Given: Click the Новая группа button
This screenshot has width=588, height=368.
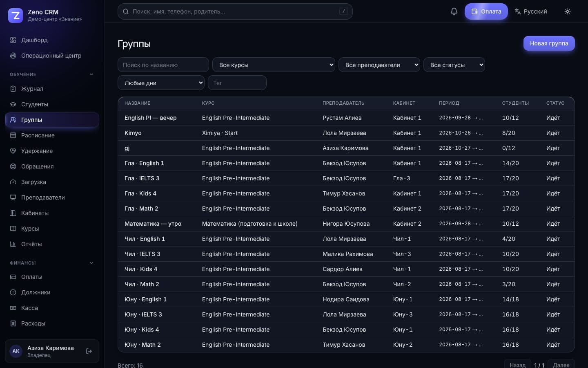Looking at the screenshot, I should pos(549,43).
